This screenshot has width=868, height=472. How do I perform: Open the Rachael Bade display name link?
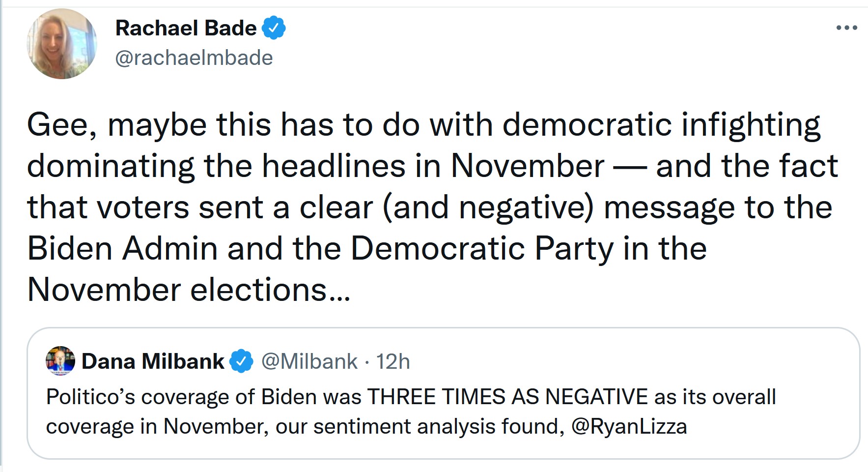click(x=186, y=28)
